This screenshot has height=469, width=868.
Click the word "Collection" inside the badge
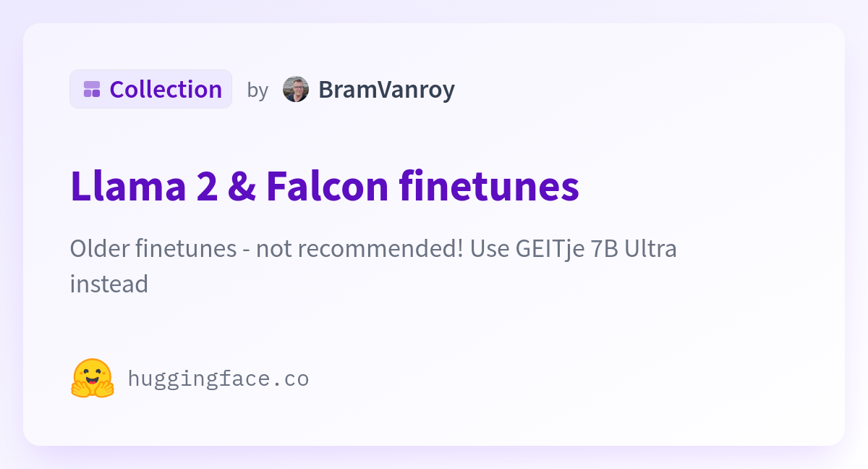pyautogui.click(x=166, y=89)
